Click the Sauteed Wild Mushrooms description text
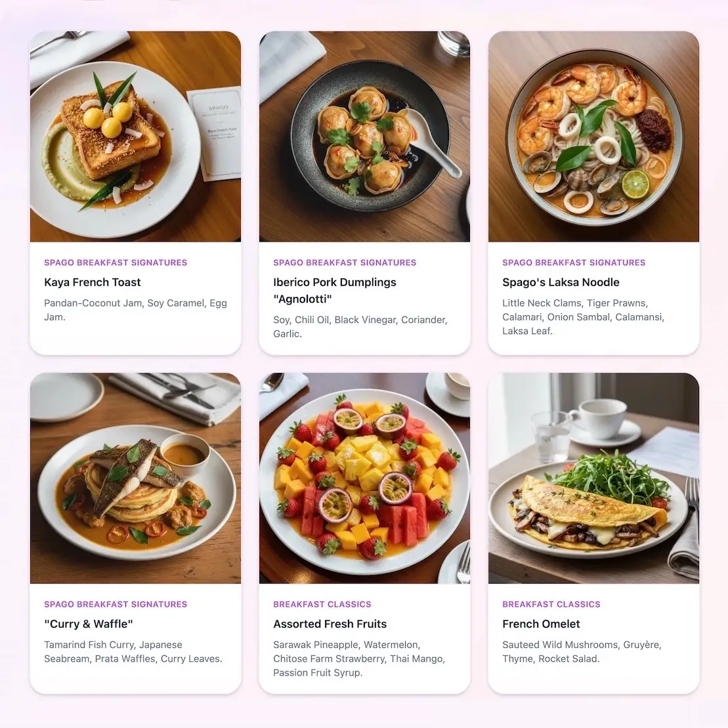This screenshot has width=728, height=728. (582, 652)
